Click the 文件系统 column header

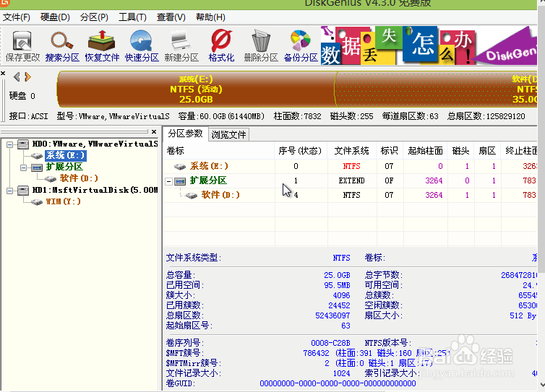click(x=352, y=151)
